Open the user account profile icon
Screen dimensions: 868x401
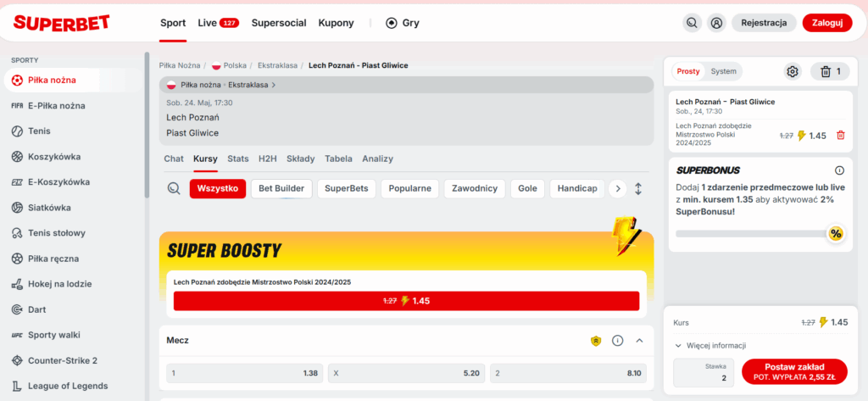coord(717,23)
